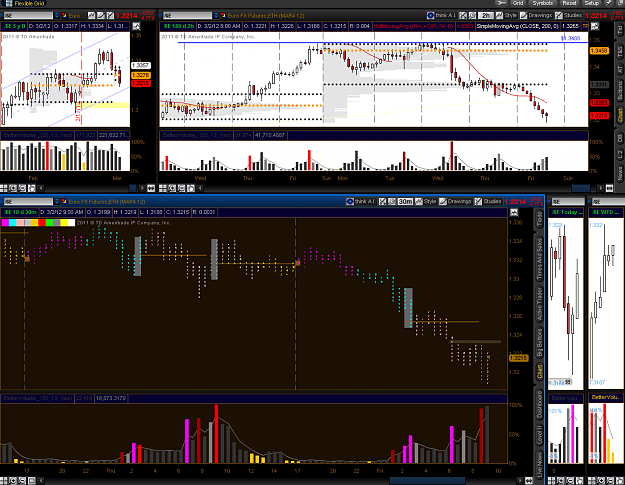Image resolution: width=625 pixels, height=485 pixels.
Task: Click the crosshair icon in the 2h chart toolbar
Action: (462, 16)
